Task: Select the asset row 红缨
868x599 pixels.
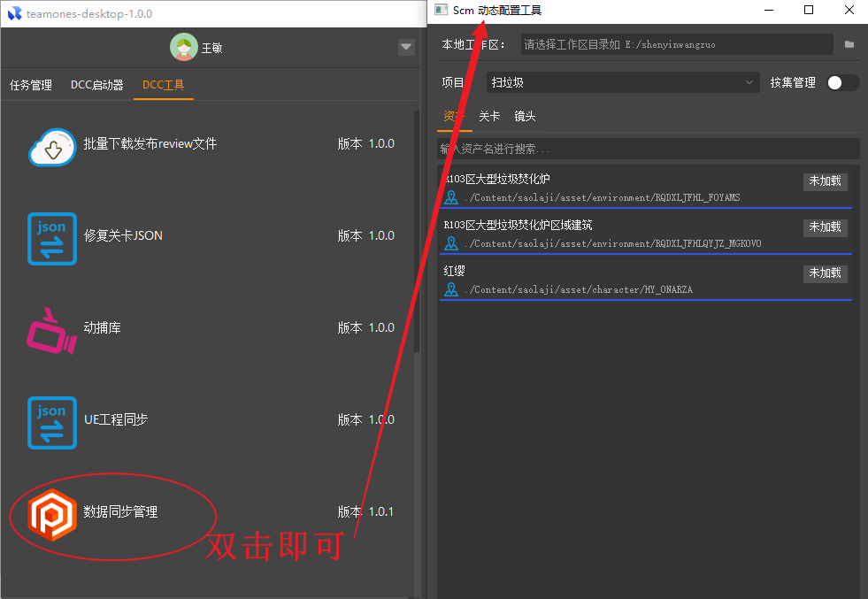Action: click(x=645, y=279)
